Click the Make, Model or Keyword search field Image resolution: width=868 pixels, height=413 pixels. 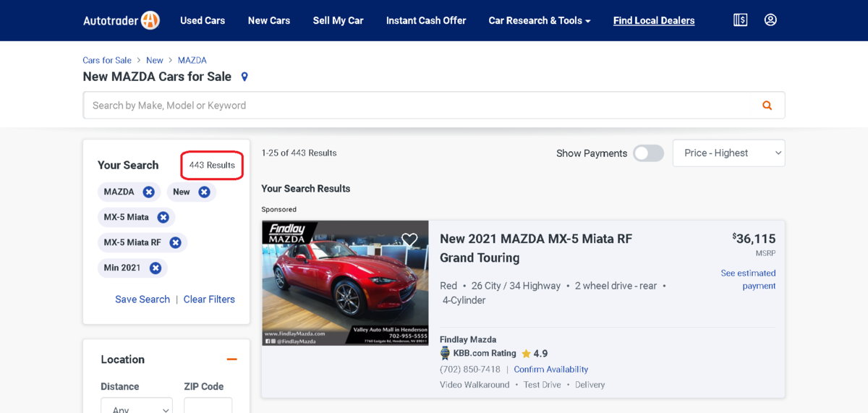[x=434, y=106]
